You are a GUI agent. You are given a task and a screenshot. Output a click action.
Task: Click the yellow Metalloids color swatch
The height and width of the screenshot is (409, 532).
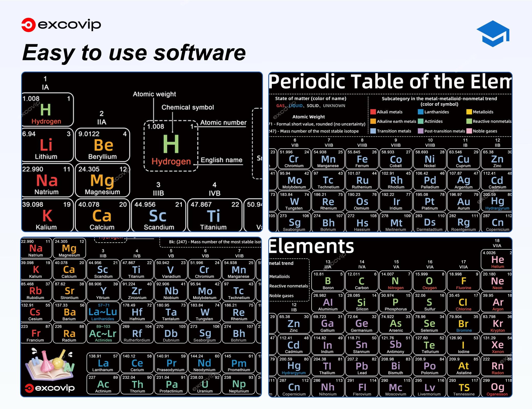coord(469,112)
